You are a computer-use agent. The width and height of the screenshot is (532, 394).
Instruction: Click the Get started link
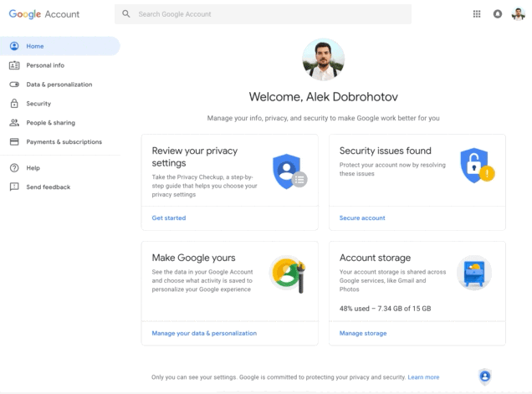click(x=169, y=217)
